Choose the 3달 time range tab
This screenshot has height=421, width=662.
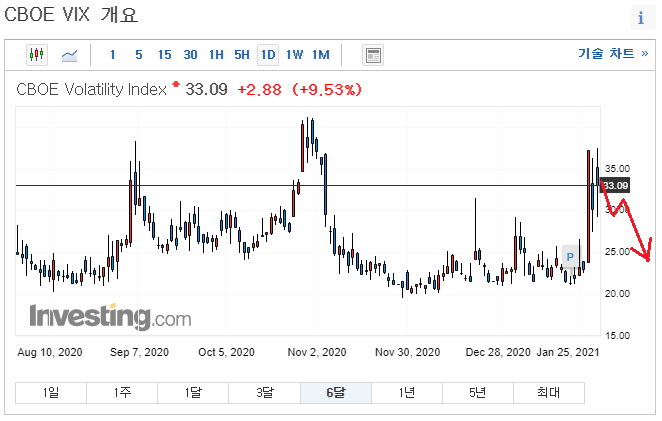point(265,393)
